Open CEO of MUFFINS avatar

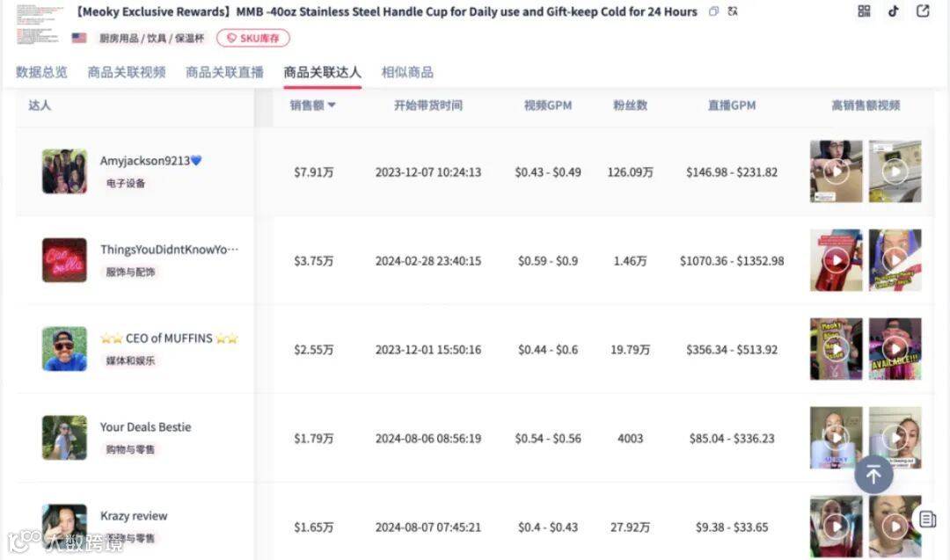(64, 349)
